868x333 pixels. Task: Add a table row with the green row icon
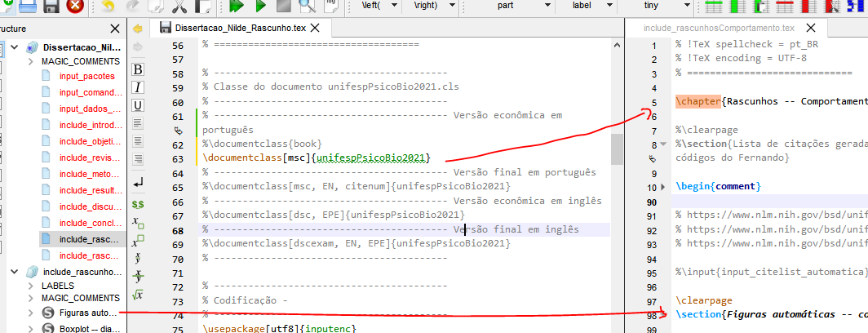point(715,6)
